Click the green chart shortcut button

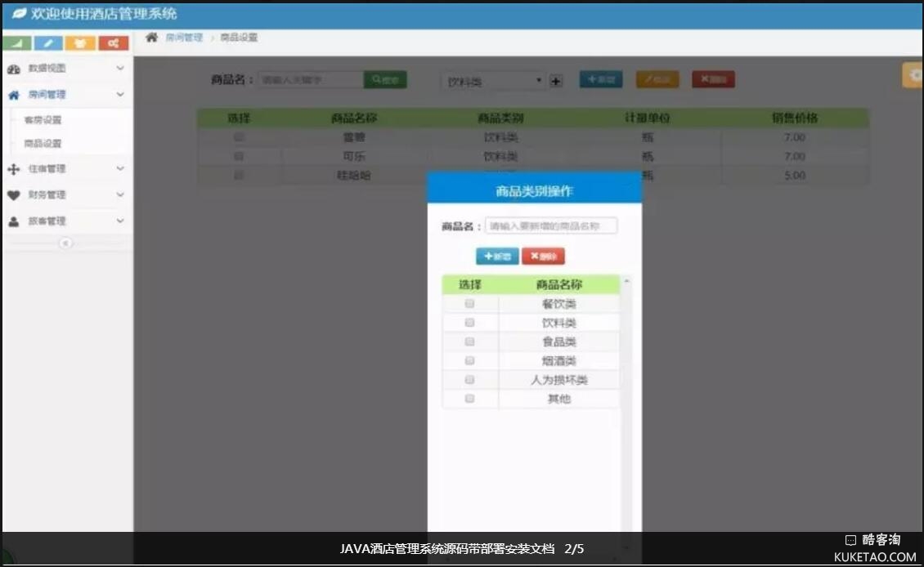coord(17,43)
